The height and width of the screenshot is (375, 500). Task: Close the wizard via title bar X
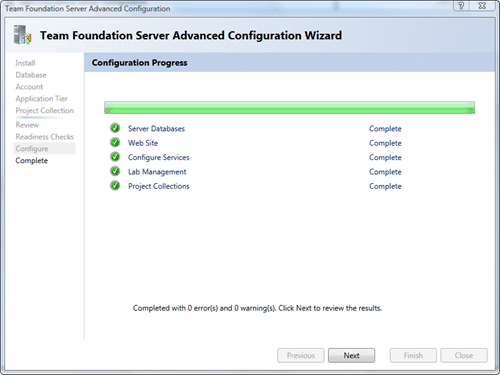(482, 6)
